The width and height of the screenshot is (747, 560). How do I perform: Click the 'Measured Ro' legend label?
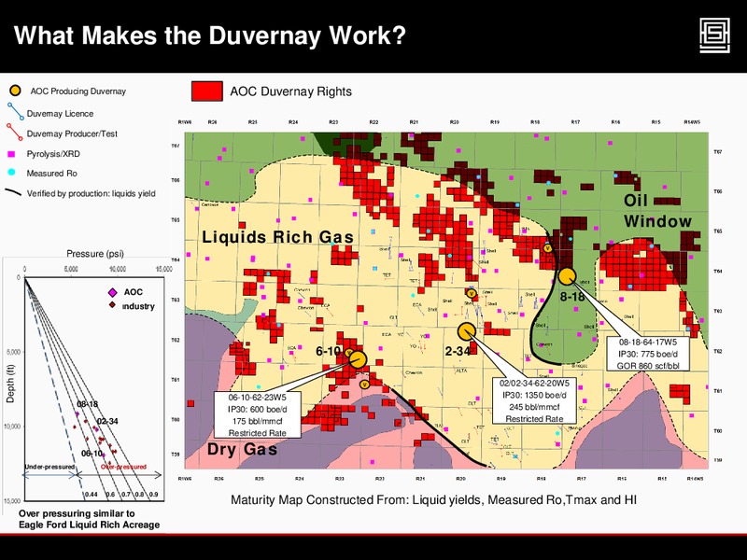coord(52,174)
